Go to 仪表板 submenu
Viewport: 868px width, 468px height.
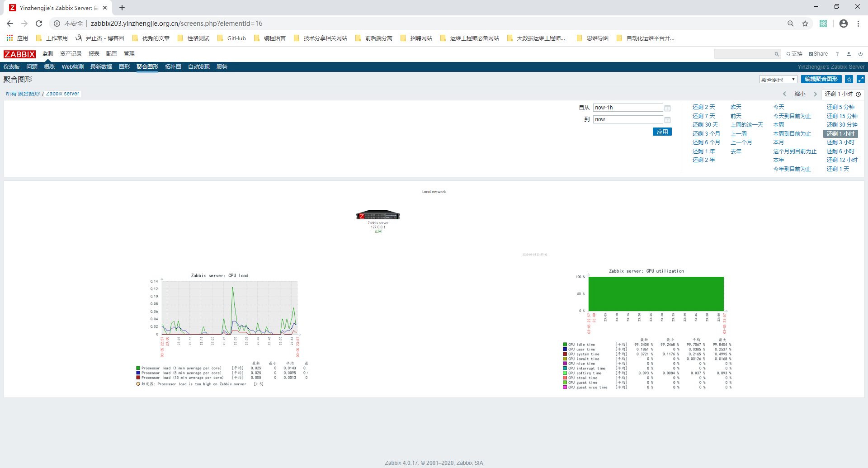[12, 67]
